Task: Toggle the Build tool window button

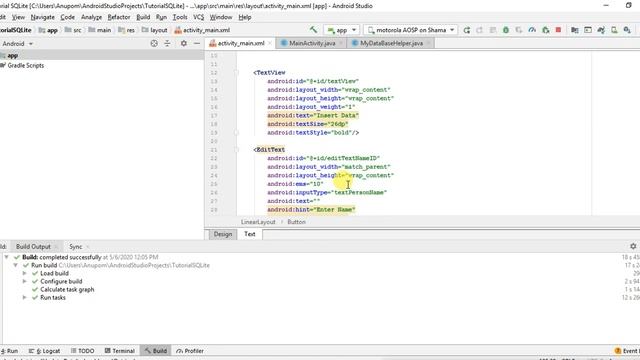Action: [156, 351]
